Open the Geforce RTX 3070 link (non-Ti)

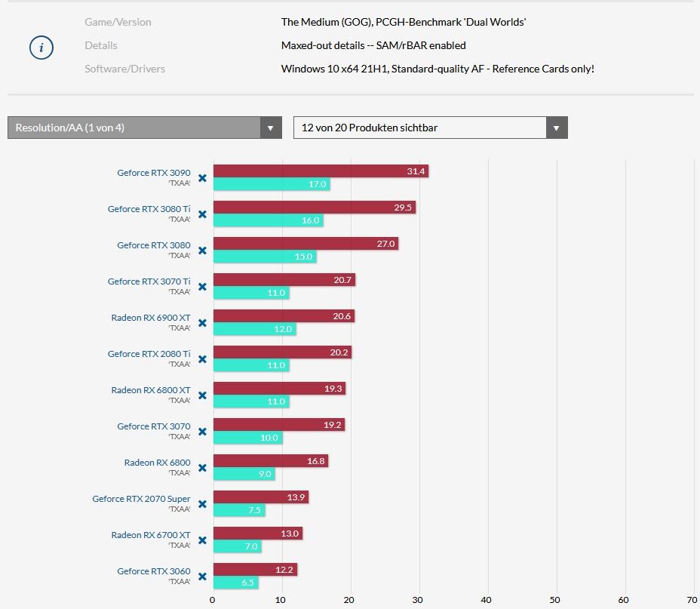point(154,426)
